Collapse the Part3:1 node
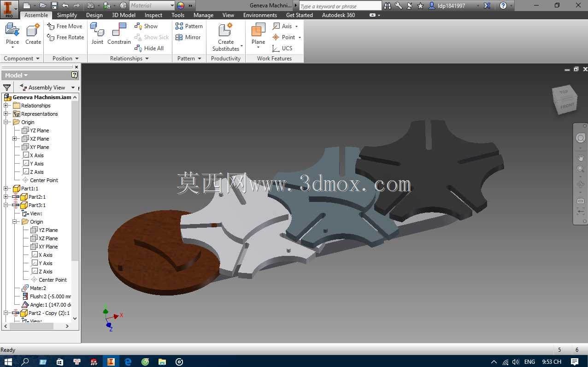 [6, 205]
